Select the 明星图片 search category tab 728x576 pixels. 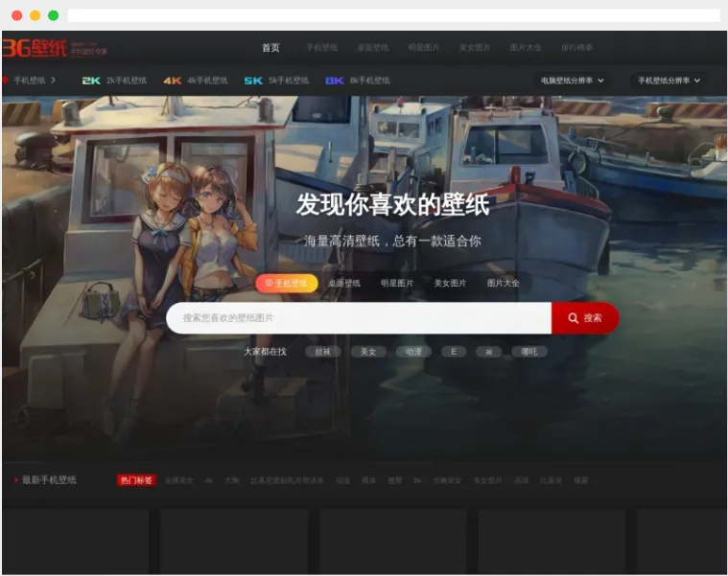(x=397, y=283)
